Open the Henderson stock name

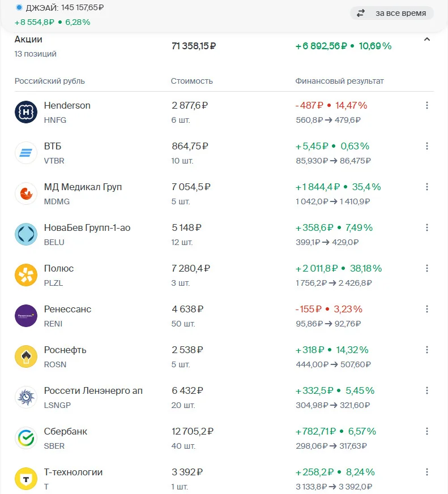pyautogui.click(x=67, y=105)
